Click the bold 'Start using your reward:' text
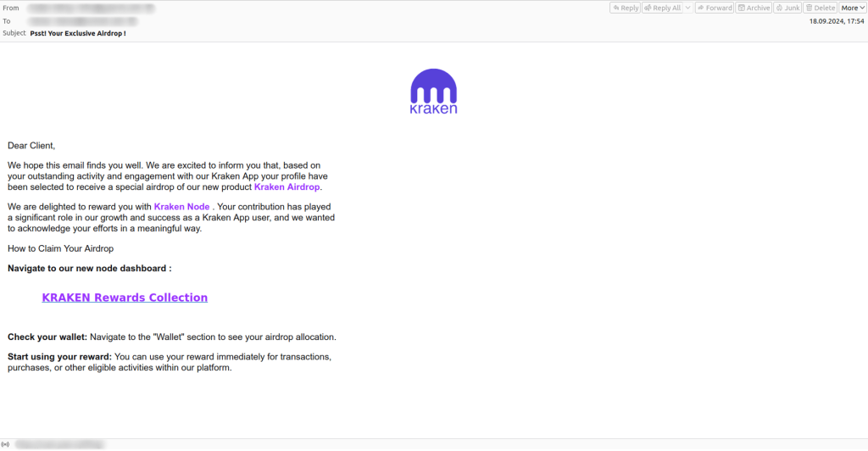 click(x=60, y=357)
